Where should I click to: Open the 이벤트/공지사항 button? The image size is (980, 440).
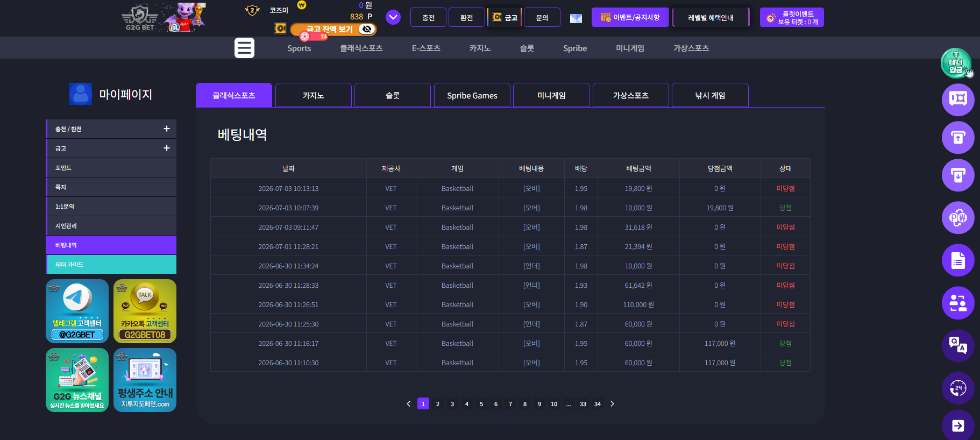[x=630, y=17]
